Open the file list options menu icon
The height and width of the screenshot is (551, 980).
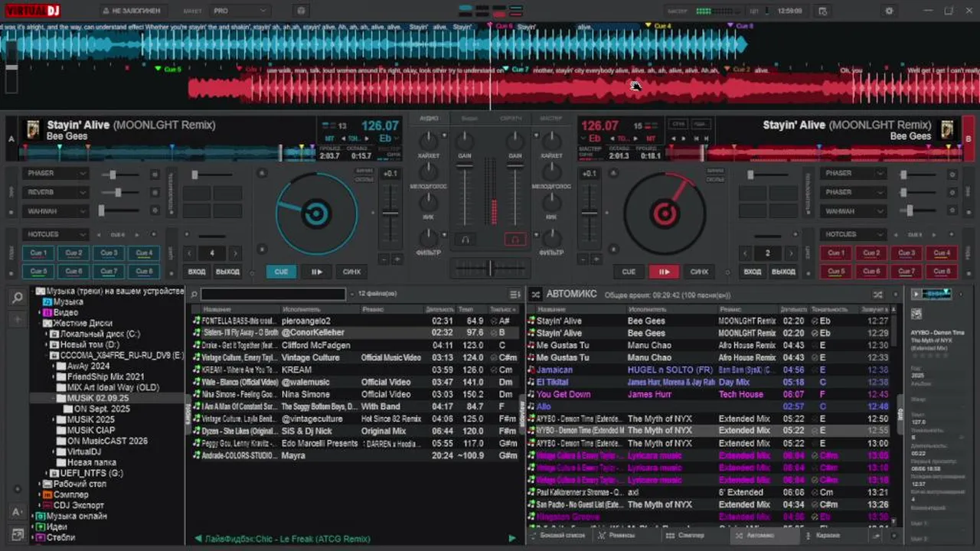click(x=515, y=294)
